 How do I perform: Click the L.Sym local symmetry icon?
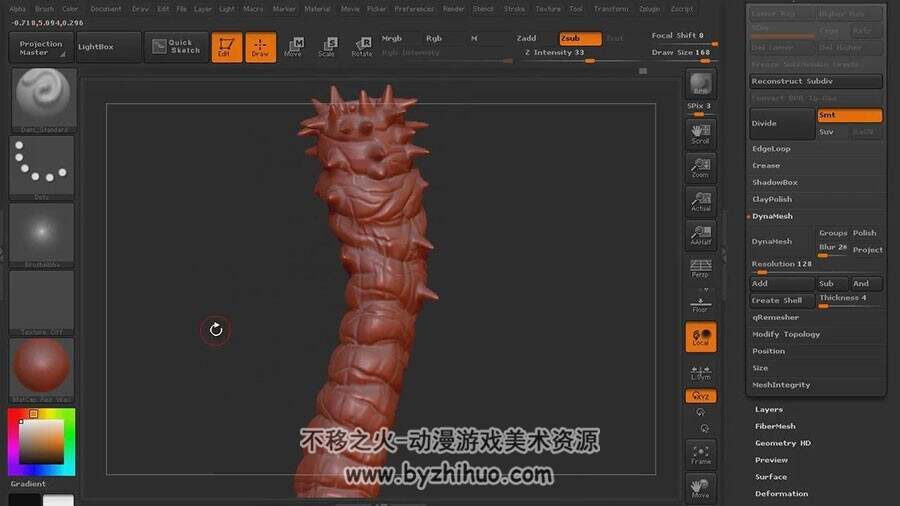point(700,373)
